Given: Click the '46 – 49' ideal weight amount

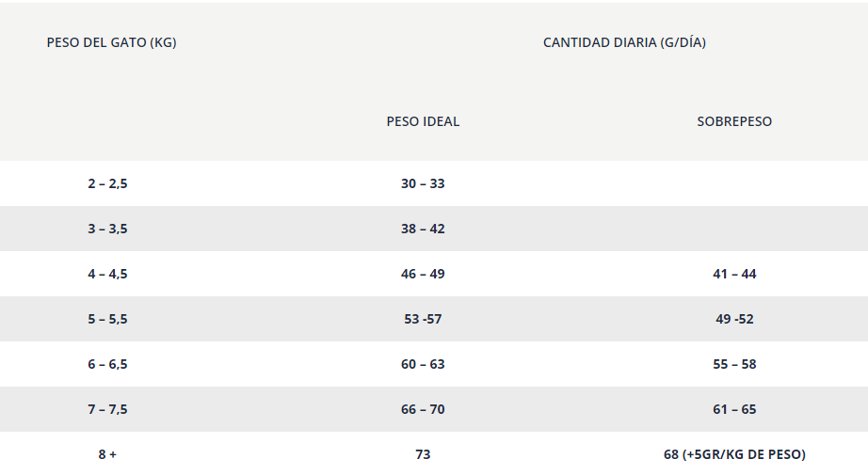Looking at the screenshot, I should pos(423,274).
